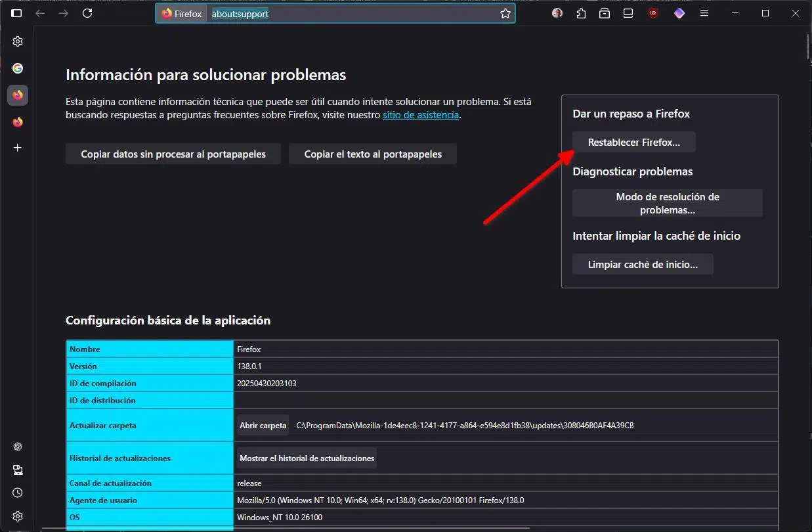Click the 'Abrir carpeta' button
Viewport: 812px width, 532px height.
click(263, 426)
